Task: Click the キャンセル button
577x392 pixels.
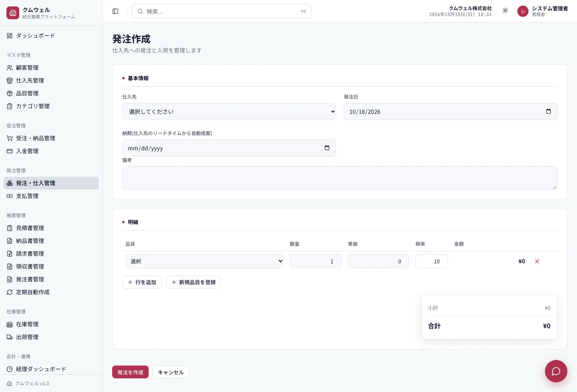Action: [x=171, y=372]
